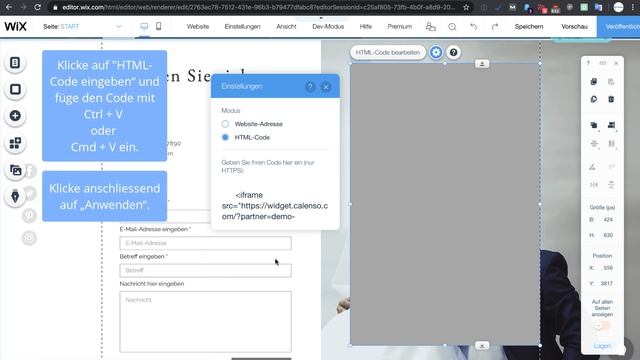640x360 pixels.
Task: Click the X position value field
Action: pos(608,268)
